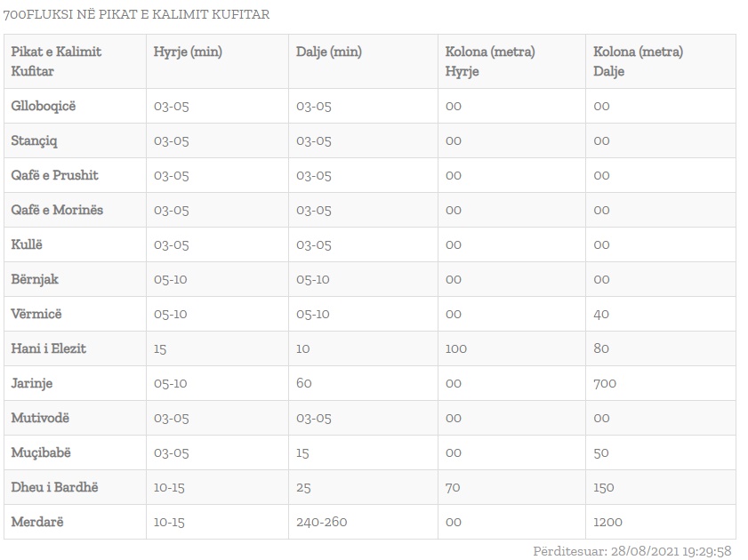Click the Dalje (min) column header
Viewport: 748px width, 560px height.
click(329, 52)
